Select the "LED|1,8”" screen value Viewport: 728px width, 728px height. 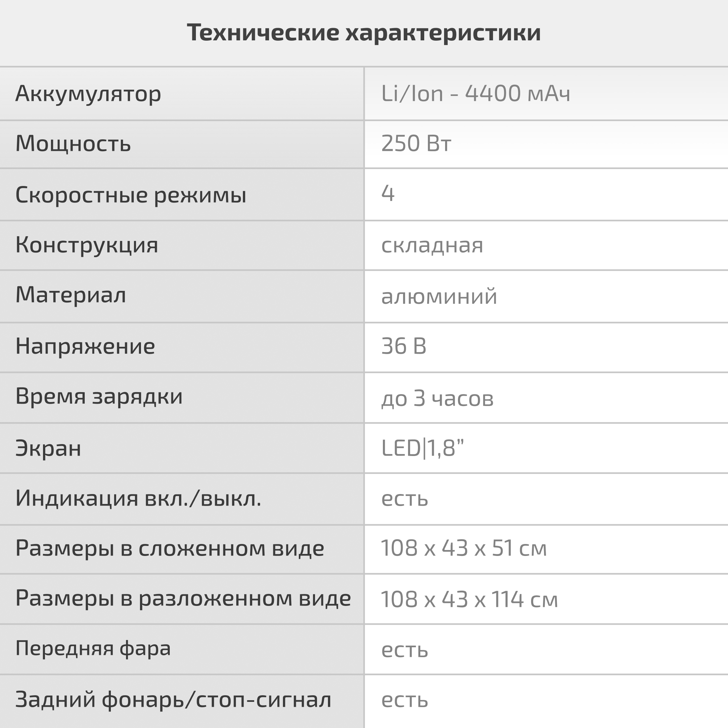tap(423, 448)
